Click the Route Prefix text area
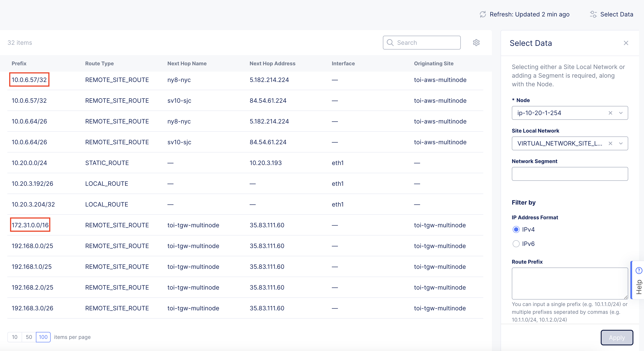This screenshot has width=644, height=351. click(x=570, y=283)
